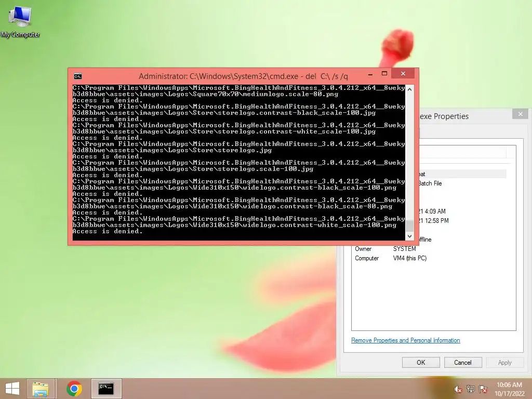Open the Windows Start button
The width and height of the screenshot is (532, 399).
click(x=12, y=389)
